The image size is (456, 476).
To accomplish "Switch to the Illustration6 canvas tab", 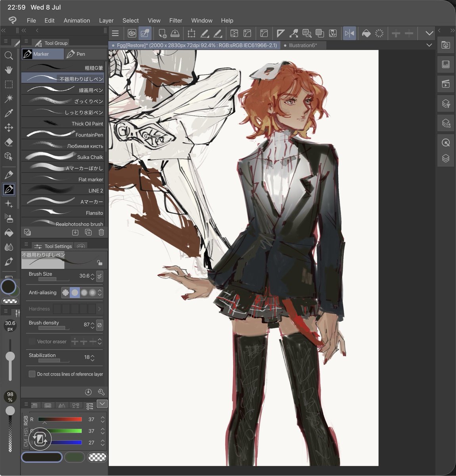I will 303,45.
